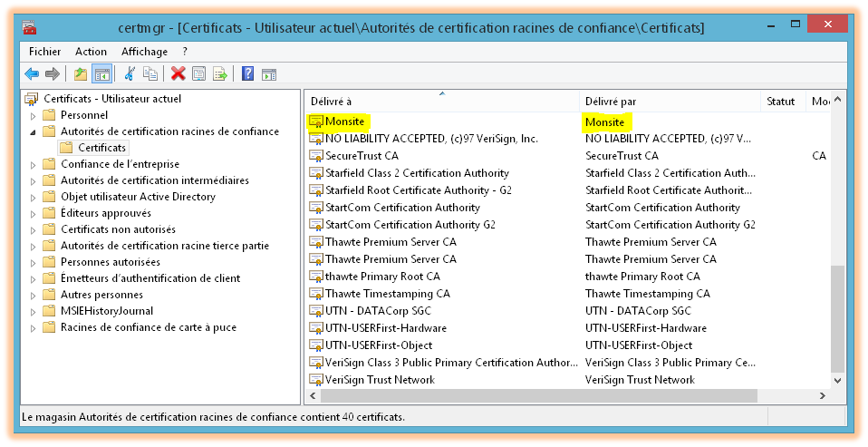Go up one level folder icon
This screenshot has width=868, height=447.
(x=81, y=73)
